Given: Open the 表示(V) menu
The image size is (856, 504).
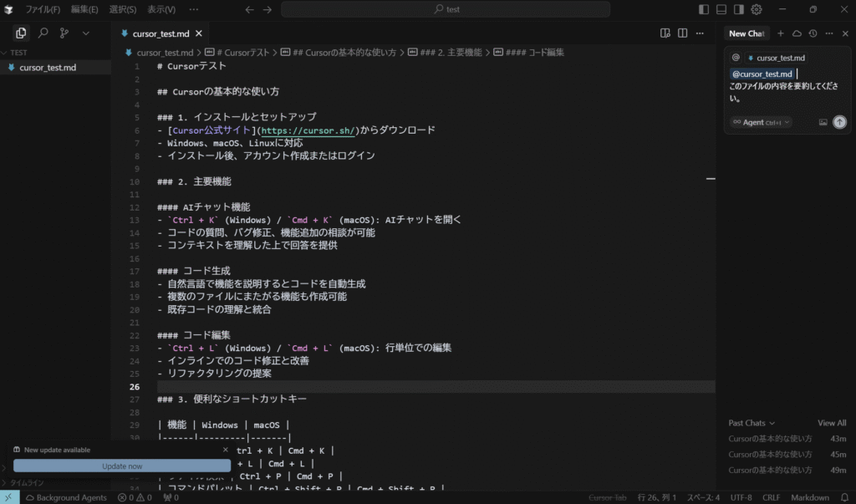Looking at the screenshot, I should click(161, 9).
